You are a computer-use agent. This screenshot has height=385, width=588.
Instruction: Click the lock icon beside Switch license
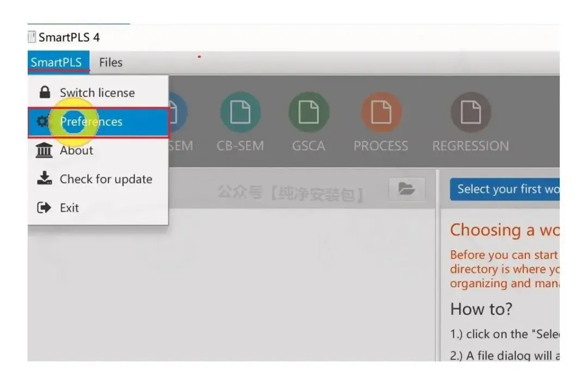(45, 92)
